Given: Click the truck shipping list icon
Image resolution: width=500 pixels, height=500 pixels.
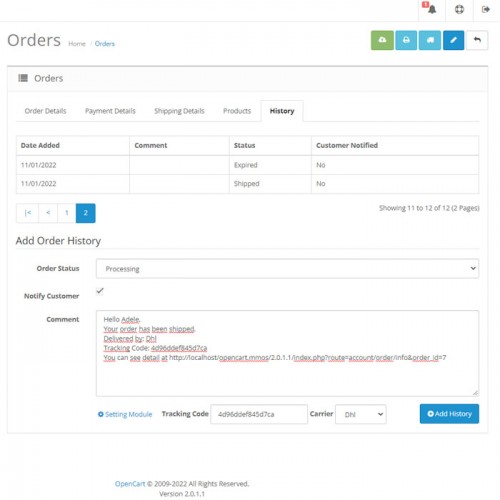Looking at the screenshot, I should coord(430,40).
